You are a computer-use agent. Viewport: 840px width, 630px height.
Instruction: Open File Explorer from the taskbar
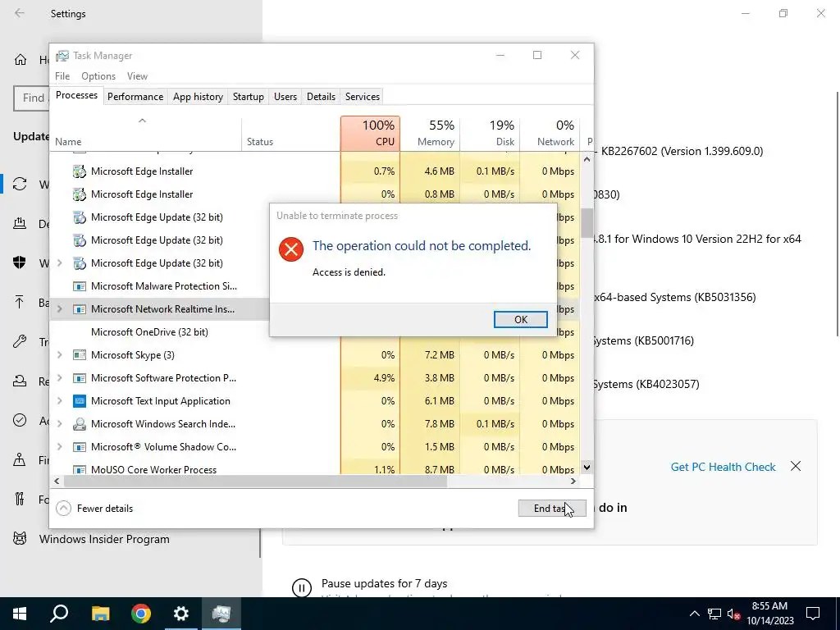click(100, 614)
